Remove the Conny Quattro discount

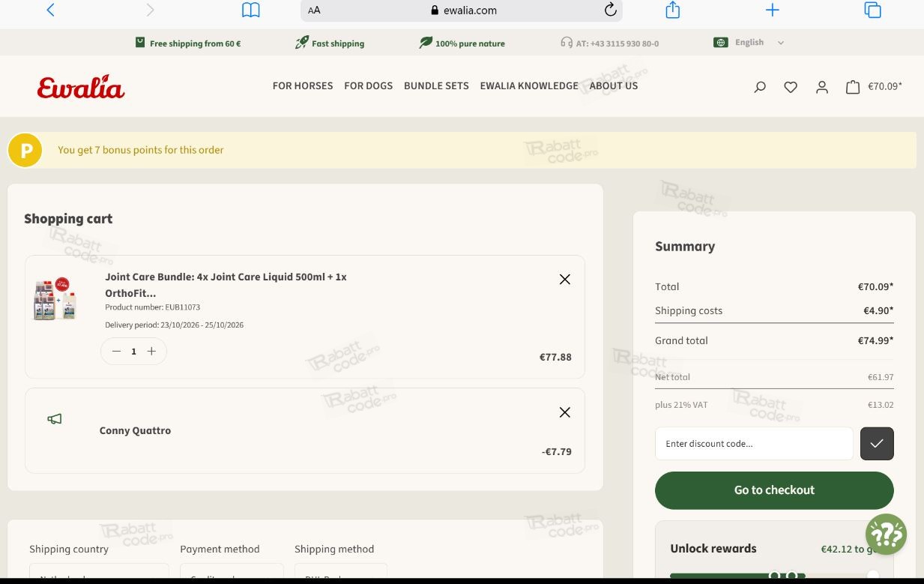tap(565, 412)
